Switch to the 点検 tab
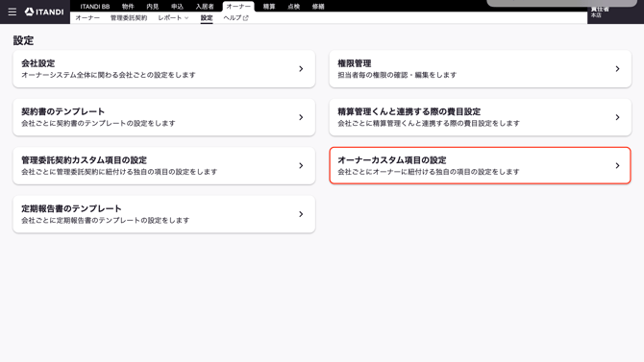 click(x=294, y=7)
